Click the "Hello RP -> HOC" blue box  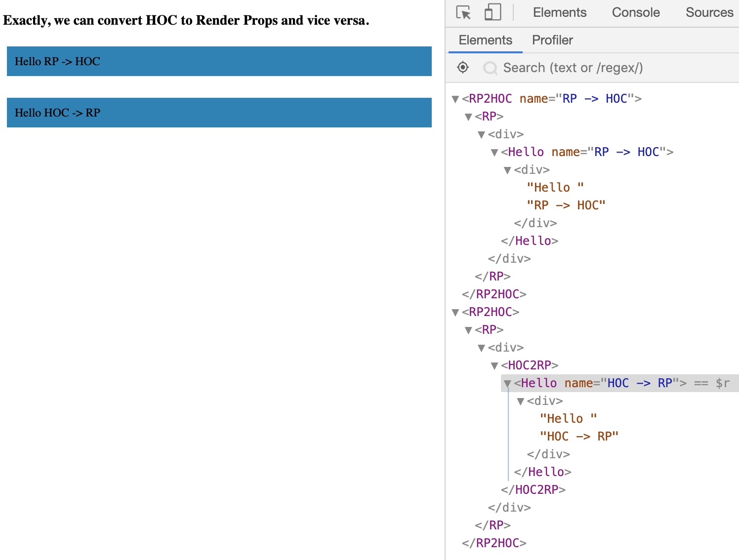point(219,61)
